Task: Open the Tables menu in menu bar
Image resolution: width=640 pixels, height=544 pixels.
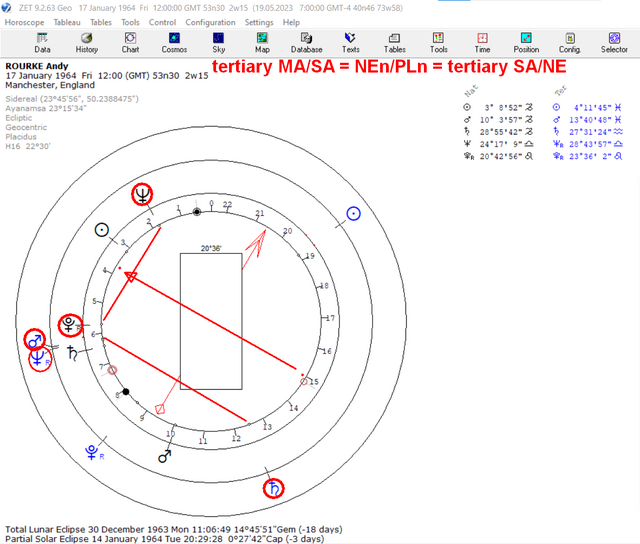Action: tap(101, 22)
